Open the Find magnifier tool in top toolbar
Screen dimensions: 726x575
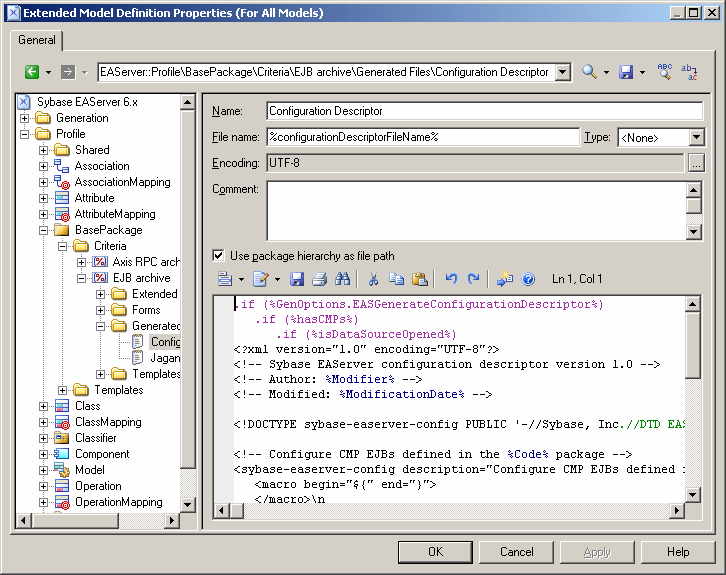589,72
